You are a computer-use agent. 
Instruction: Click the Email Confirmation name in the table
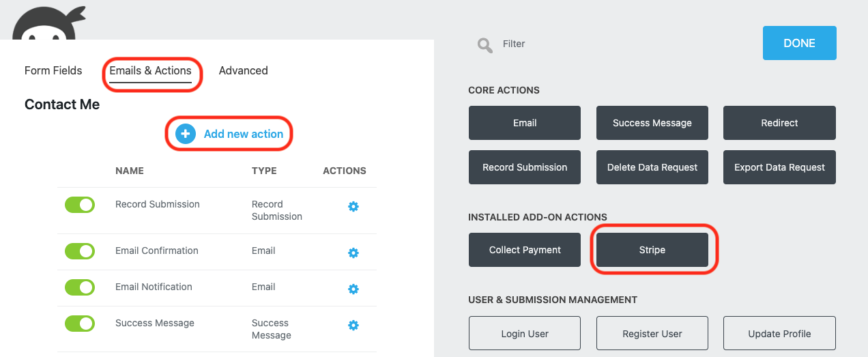(x=157, y=251)
